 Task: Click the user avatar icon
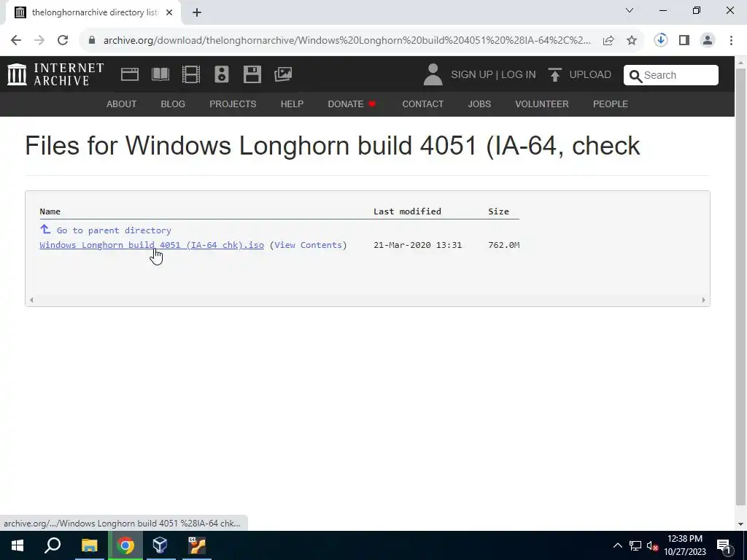[x=433, y=75]
